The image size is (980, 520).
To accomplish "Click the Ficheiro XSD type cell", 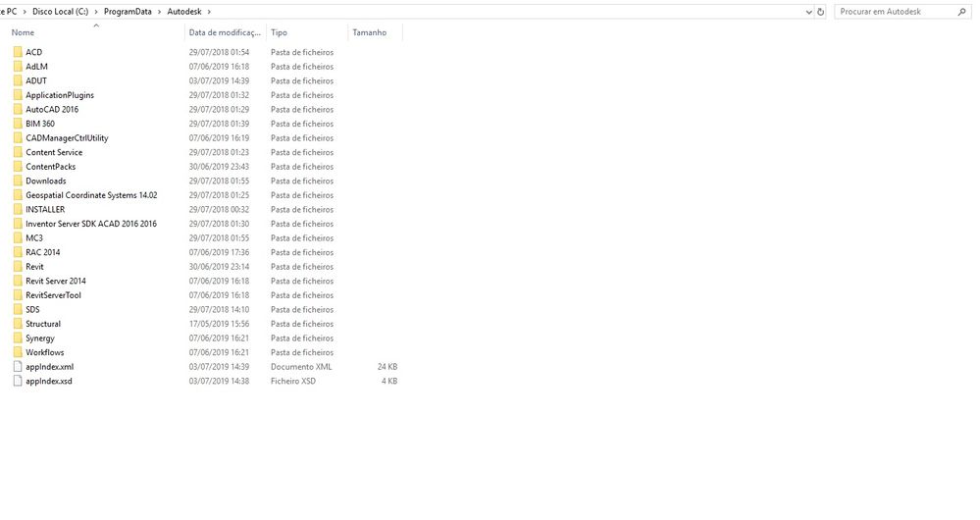I will click(x=293, y=382).
